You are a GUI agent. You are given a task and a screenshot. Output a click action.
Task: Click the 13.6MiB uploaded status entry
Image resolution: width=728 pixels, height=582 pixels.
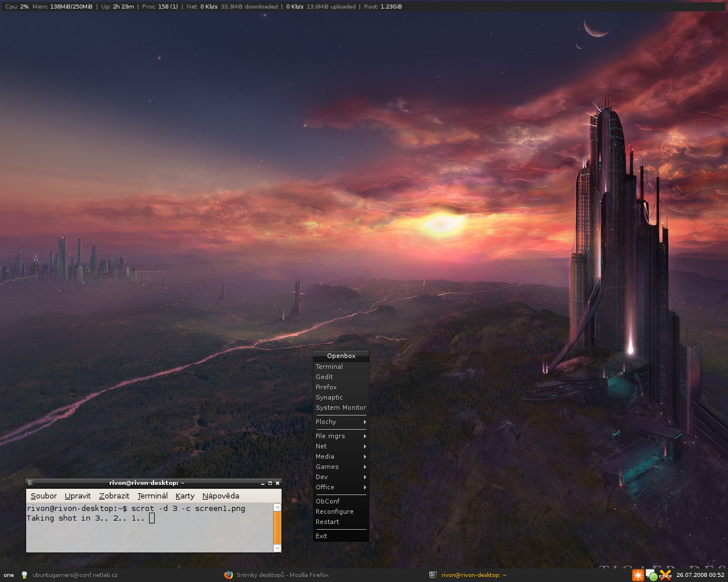click(x=331, y=7)
